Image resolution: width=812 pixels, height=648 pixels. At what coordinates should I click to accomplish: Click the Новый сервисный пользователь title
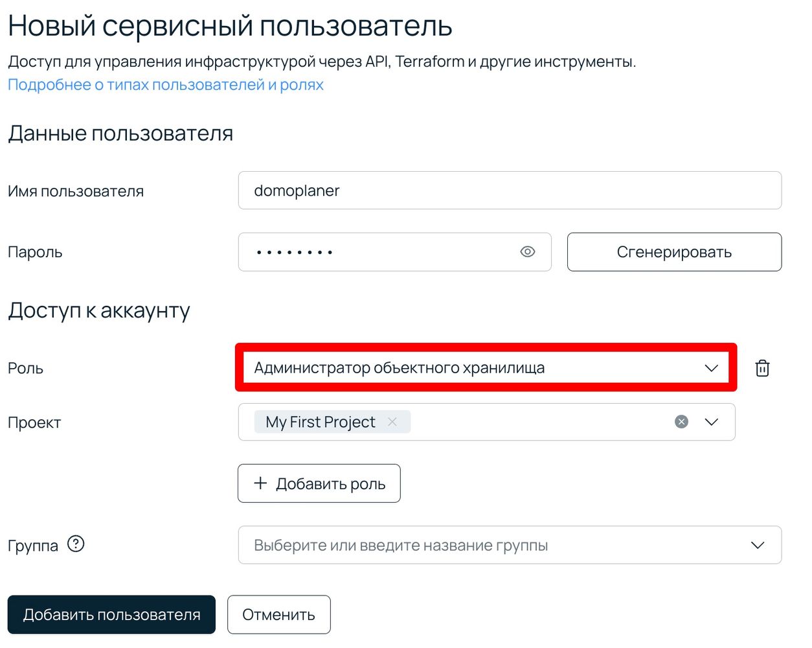230,27
